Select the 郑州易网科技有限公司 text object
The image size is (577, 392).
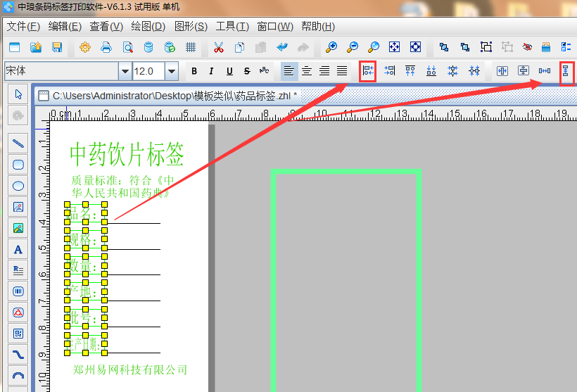pyautogui.click(x=130, y=369)
